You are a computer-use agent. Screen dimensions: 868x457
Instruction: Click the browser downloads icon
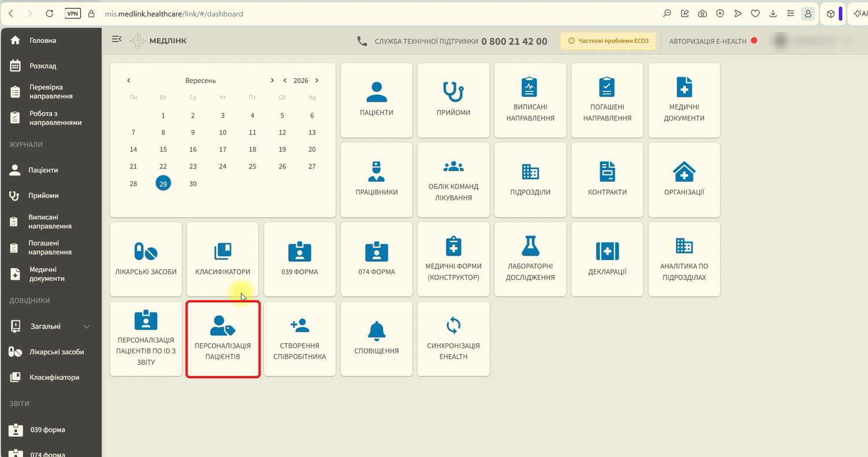tap(773, 13)
